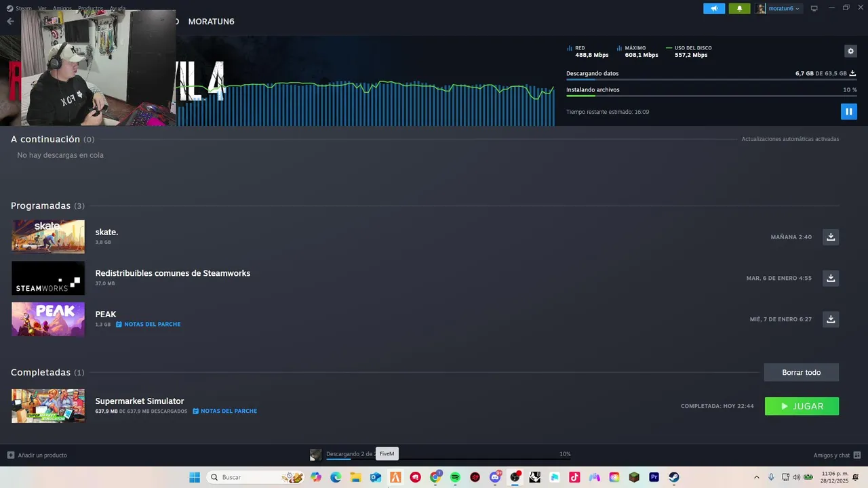Start PEAK update download now
Image resolution: width=868 pixels, height=488 pixels.
(831, 319)
